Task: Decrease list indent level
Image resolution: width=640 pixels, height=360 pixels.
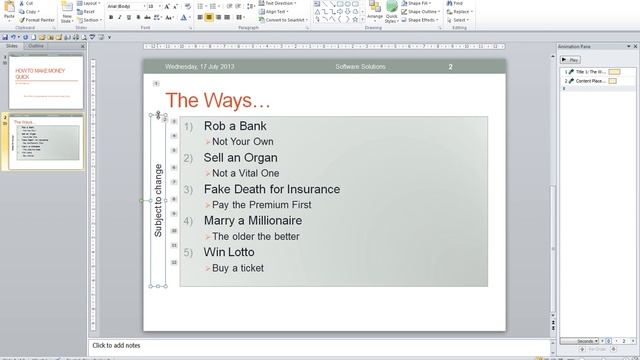Action: 229,7
